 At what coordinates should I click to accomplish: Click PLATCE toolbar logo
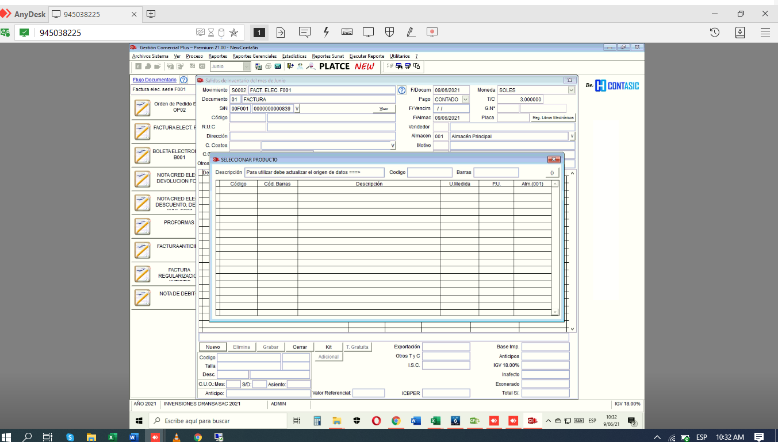click(x=334, y=66)
